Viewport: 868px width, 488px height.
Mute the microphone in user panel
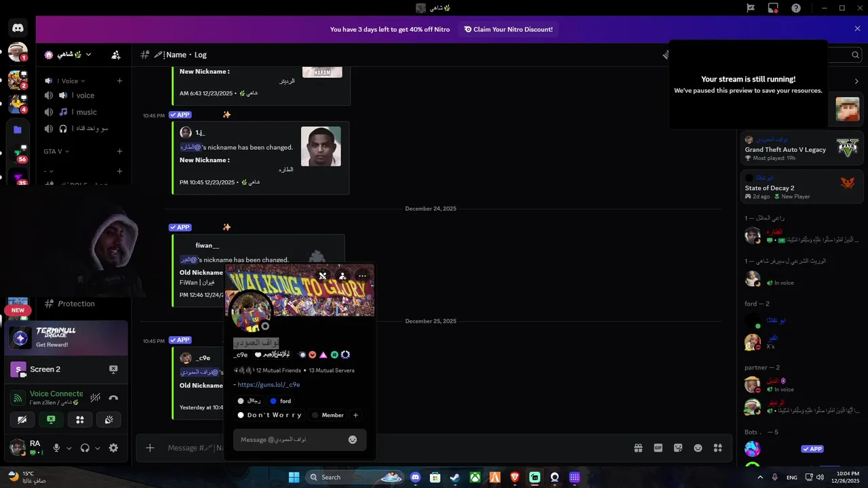tap(57, 448)
